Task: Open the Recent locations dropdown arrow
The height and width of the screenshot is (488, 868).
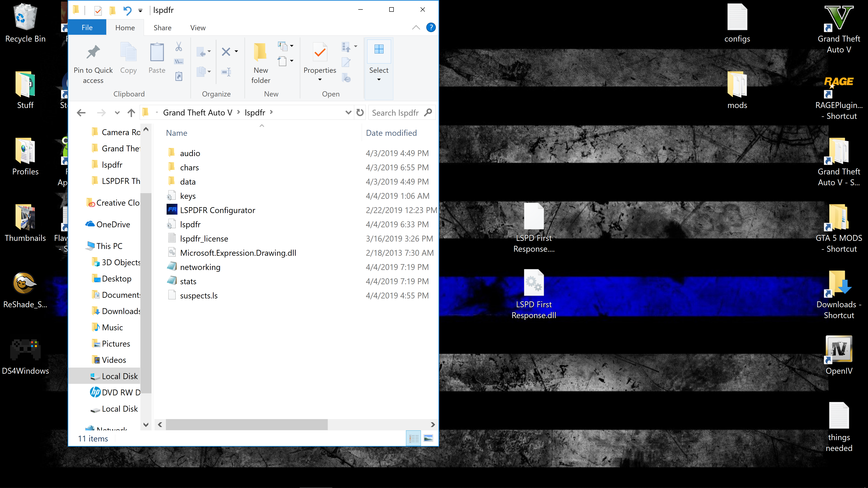Action: click(117, 113)
